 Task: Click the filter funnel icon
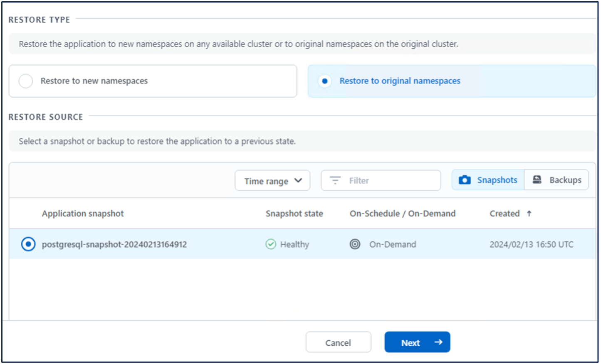click(335, 180)
